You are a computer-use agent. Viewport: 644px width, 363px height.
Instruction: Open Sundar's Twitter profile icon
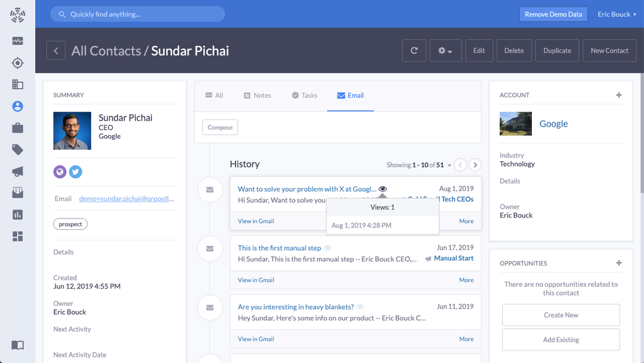(75, 171)
